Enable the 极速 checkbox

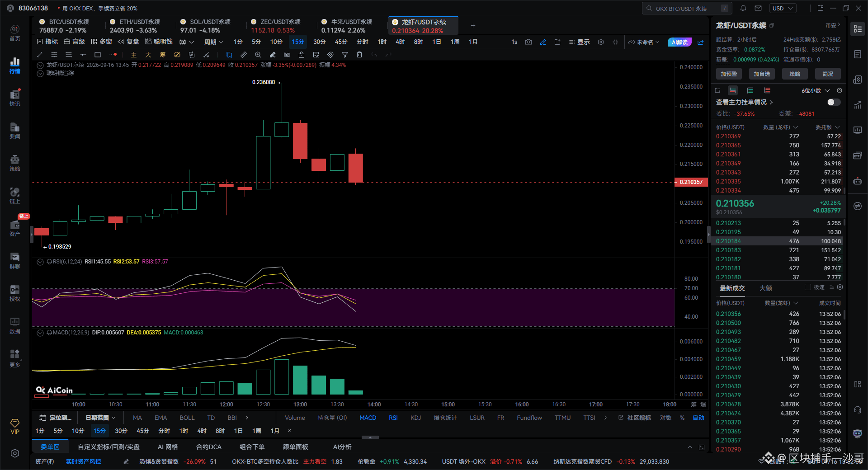[808, 287]
